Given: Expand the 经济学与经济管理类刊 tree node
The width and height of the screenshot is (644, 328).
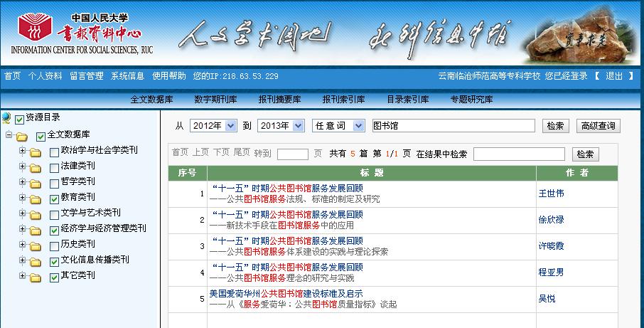Looking at the screenshot, I should (23, 229).
